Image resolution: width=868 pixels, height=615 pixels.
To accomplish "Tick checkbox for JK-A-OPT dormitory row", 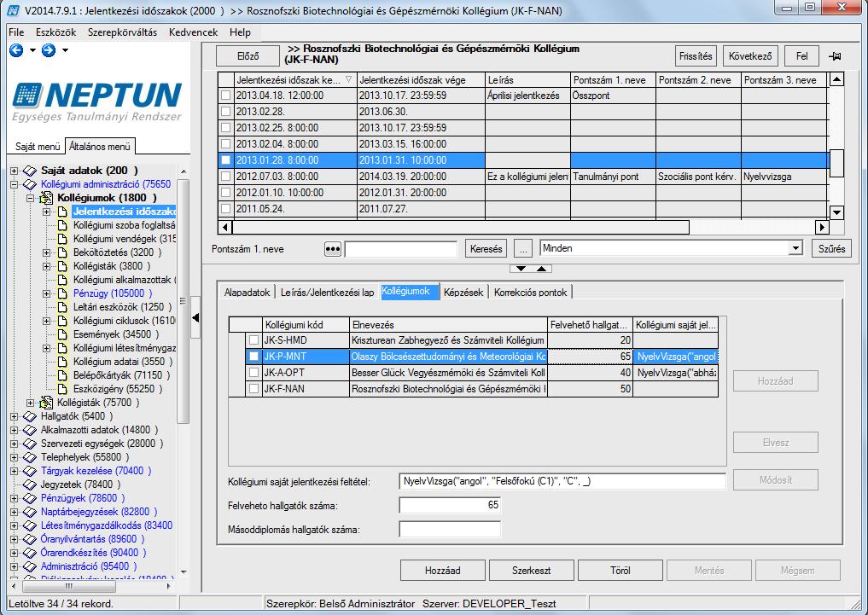I will coord(253,373).
